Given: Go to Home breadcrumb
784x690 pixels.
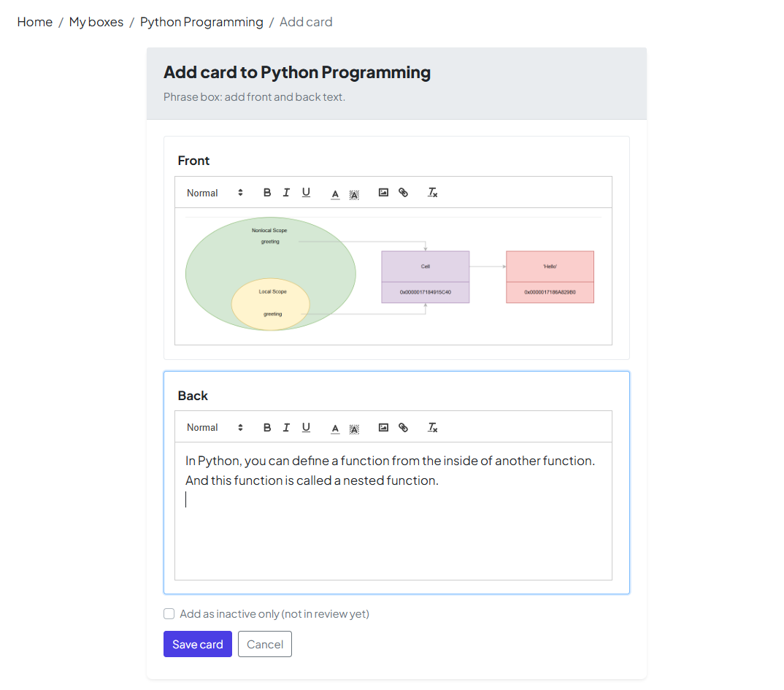Looking at the screenshot, I should coord(35,22).
